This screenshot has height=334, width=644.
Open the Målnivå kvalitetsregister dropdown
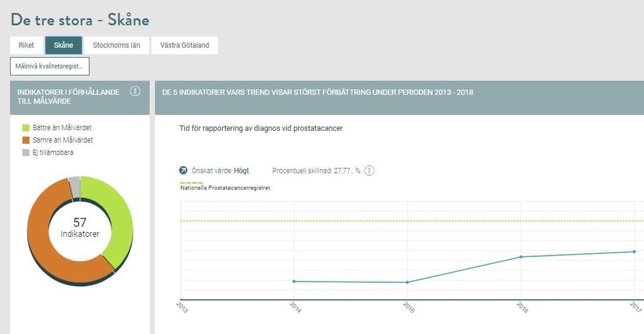tap(50, 66)
